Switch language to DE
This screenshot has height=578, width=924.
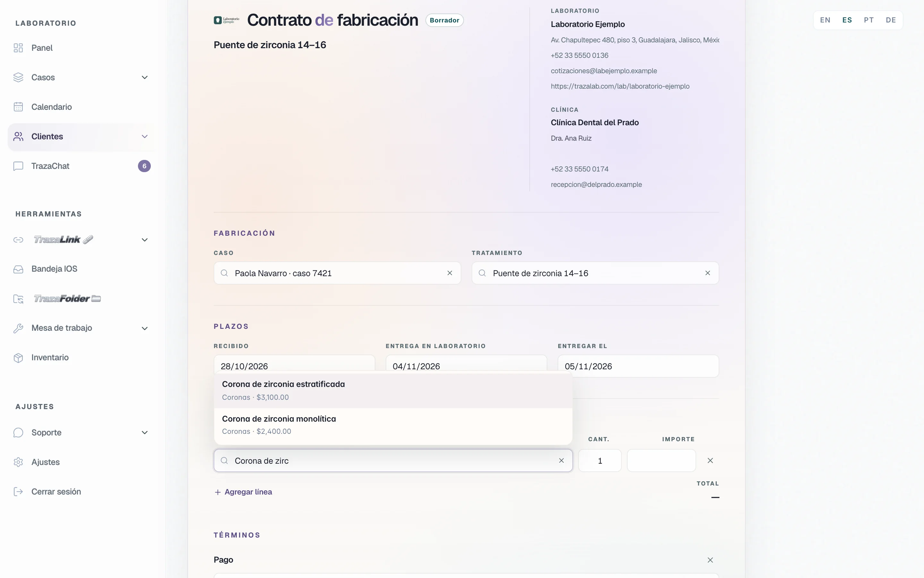891,20
